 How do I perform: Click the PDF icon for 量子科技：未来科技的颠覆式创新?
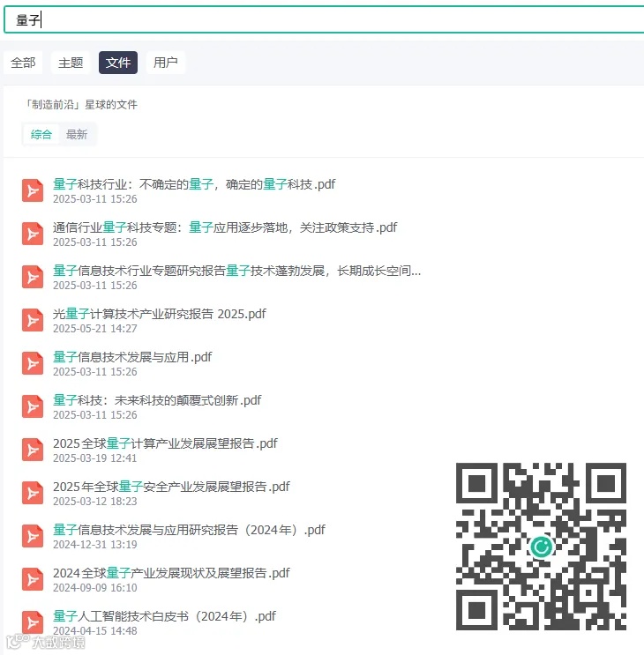click(x=33, y=406)
